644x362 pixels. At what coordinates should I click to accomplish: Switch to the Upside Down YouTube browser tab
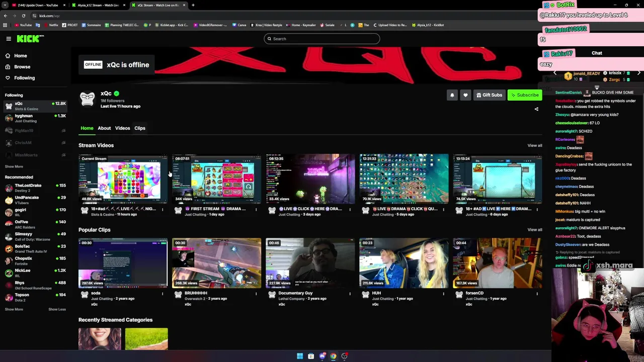(39, 5)
